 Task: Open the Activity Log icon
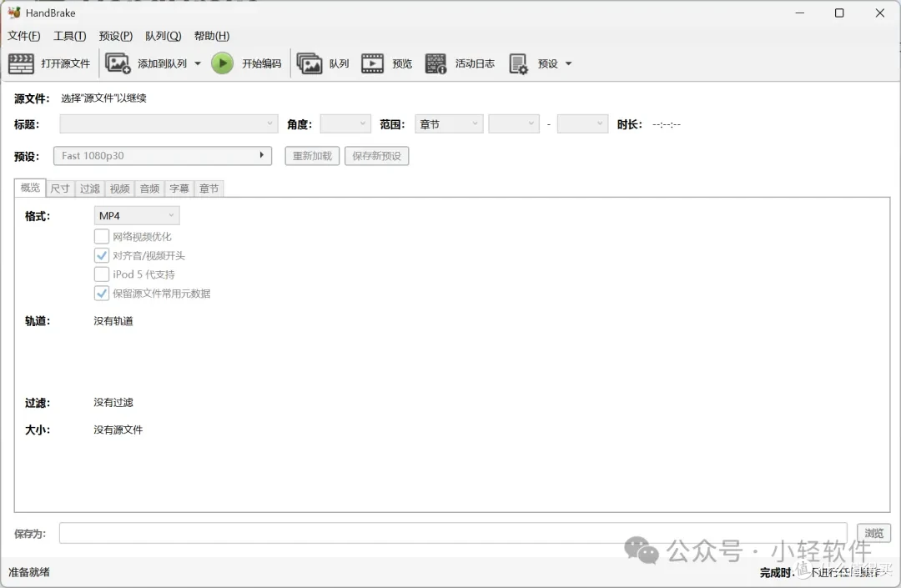pos(435,63)
